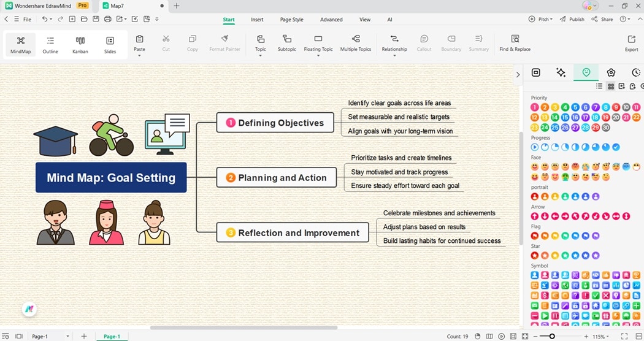This screenshot has height=341, width=644.
Task: Collapse the right side panel chevron
Action: pyautogui.click(x=518, y=74)
